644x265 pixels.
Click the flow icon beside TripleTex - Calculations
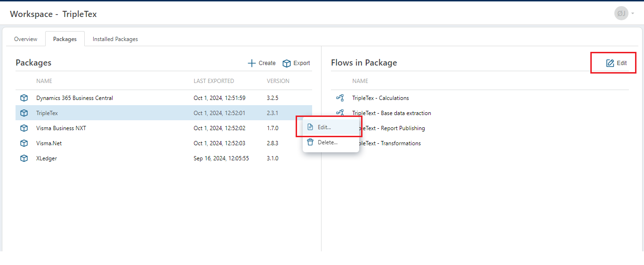click(340, 98)
